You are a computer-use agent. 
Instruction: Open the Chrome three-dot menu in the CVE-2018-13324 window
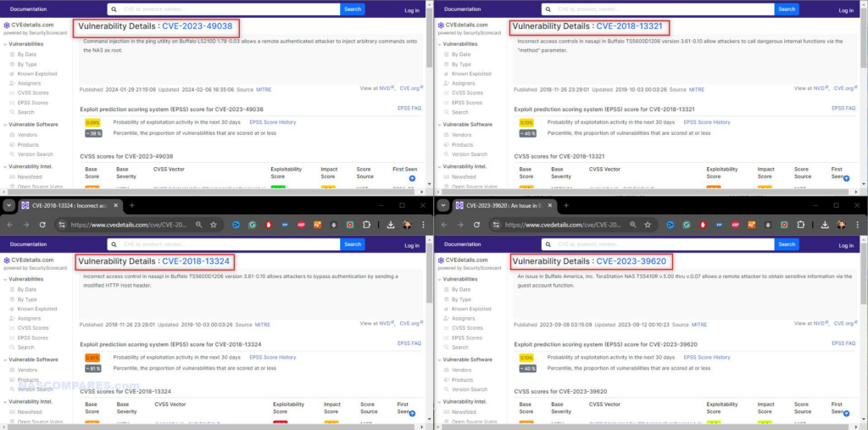click(x=424, y=225)
